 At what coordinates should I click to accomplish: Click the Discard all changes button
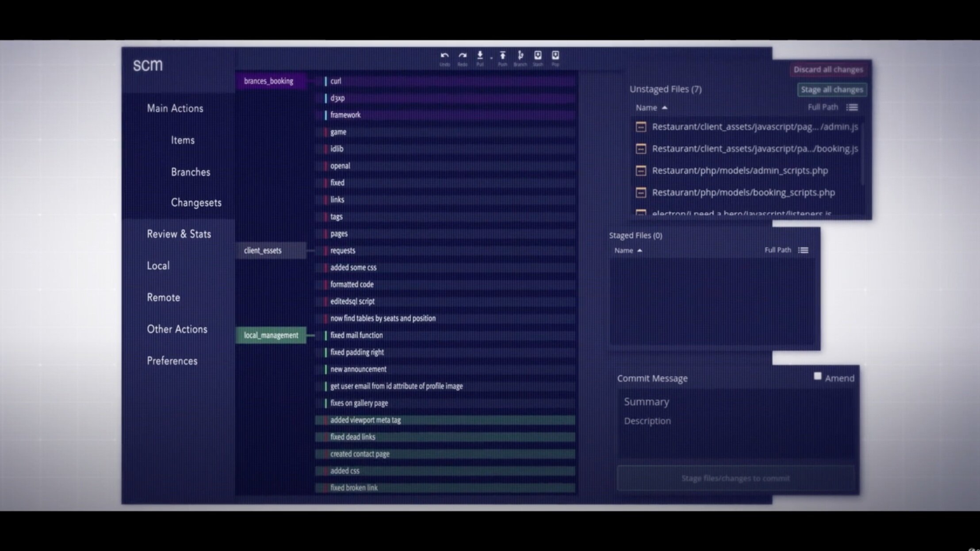[828, 69]
